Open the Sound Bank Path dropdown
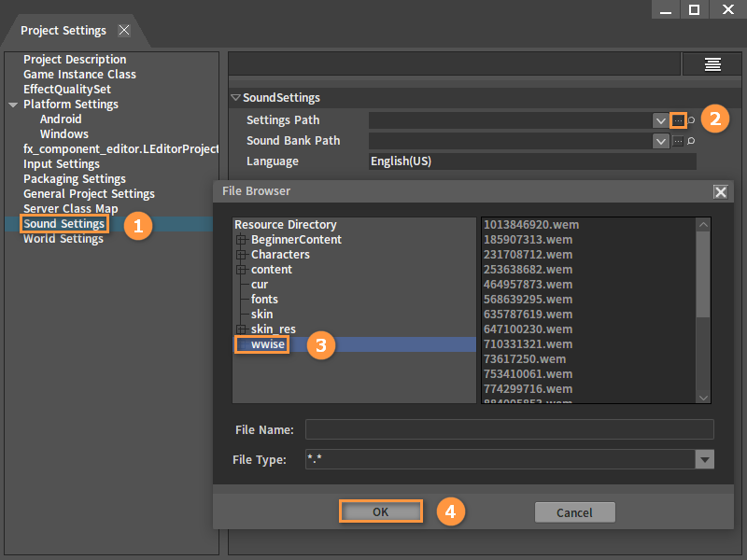 (660, 141)
